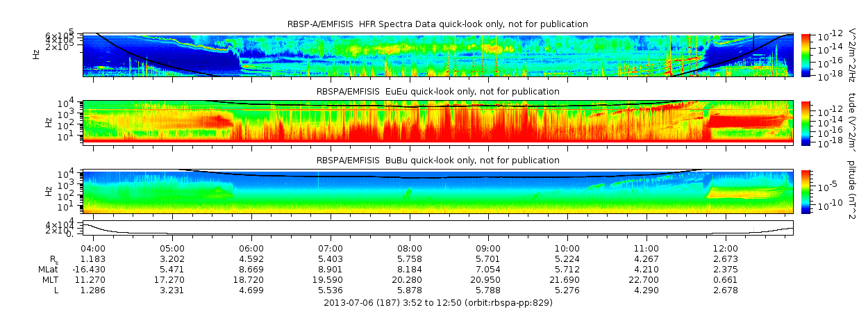Click the 08:00 time axis label

coord(410,248)
